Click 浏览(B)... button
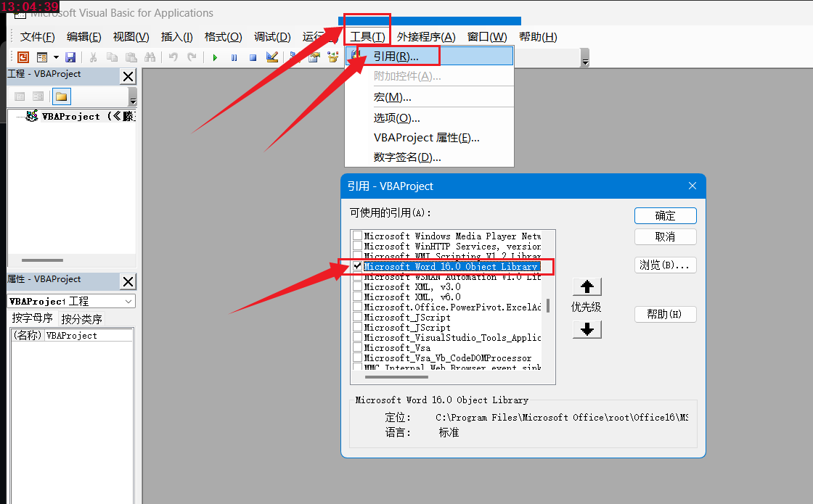813x504 pixels. [x=665, y=265]
